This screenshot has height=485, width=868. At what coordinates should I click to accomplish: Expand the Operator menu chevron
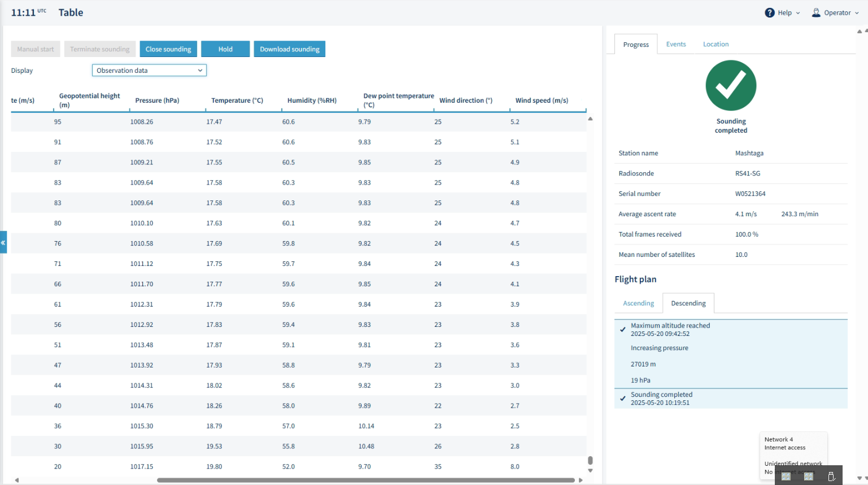tap(857, 13)
